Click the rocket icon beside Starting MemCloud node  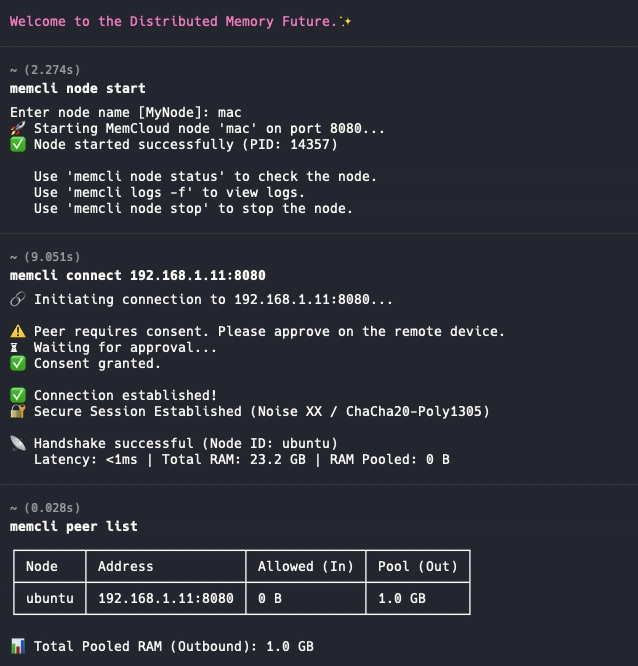click(x=17, y=129)
